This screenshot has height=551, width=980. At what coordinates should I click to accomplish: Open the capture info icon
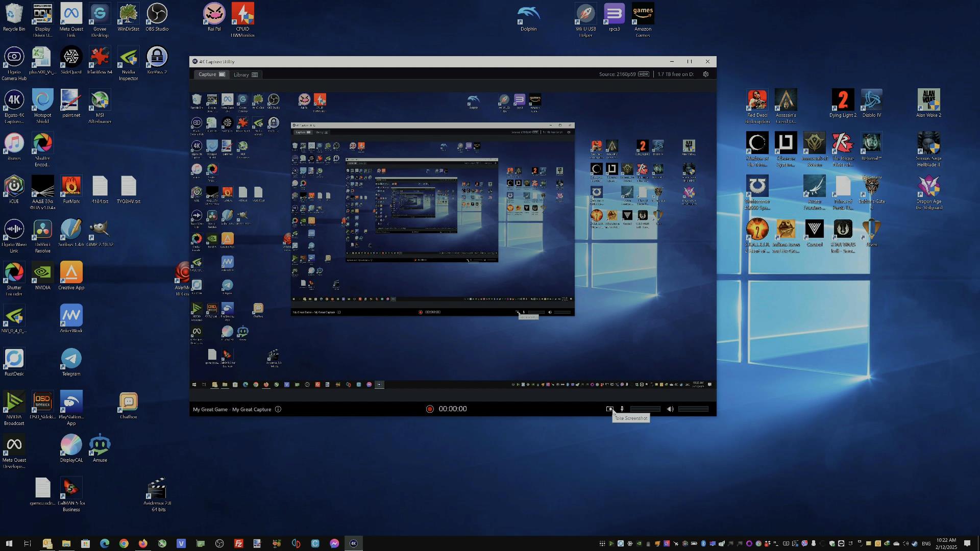coord(278,409)
